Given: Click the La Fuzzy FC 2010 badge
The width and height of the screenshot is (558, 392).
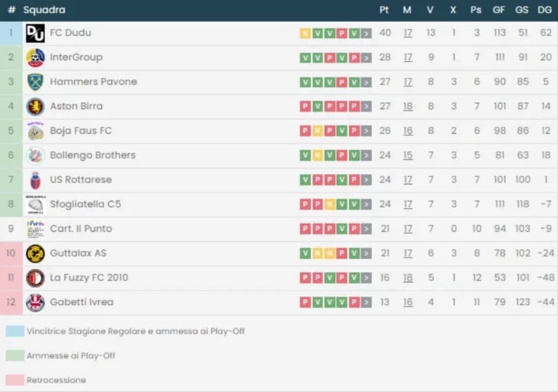Looking at the screenshot, I should [x=35, y=278].
